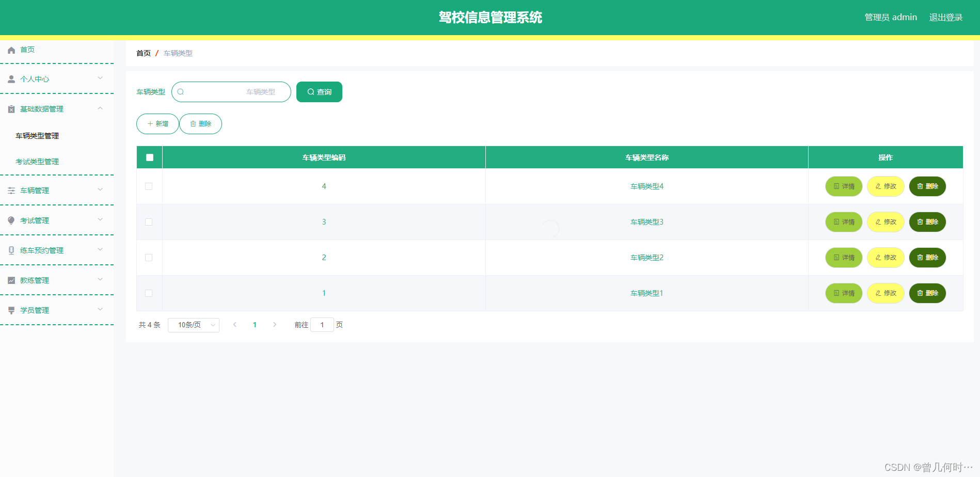
Task: Click the 车辆类型 breadcrumb text
Action: [x=178, y=53]
